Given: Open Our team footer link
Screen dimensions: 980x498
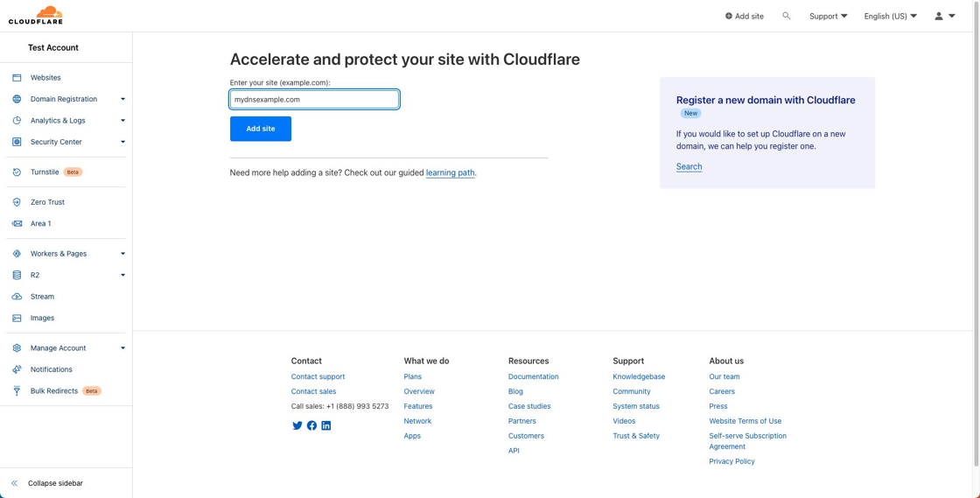Looking at the screenshot, I should 724,376.
